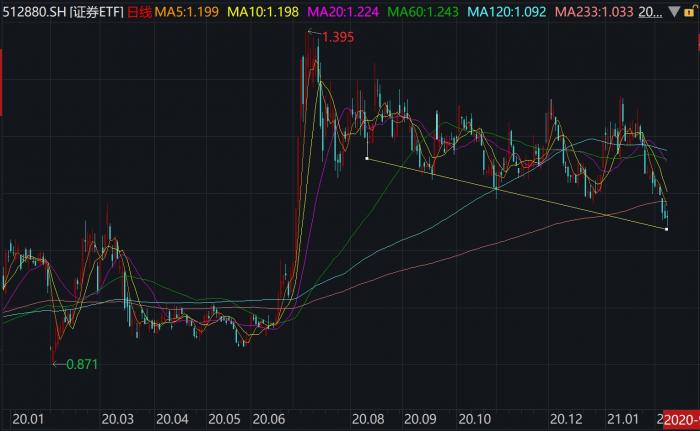Click the 512880.SH 证券ETF title

click(x=63, y=12)
